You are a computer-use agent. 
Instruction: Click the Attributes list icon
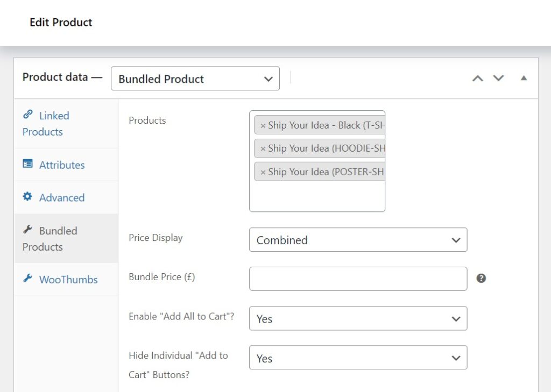(x=29, y=165)
